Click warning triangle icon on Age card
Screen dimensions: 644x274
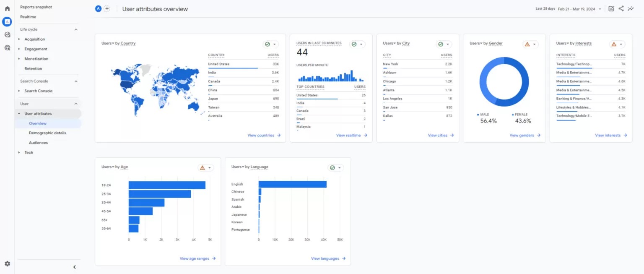click(203, 168)
